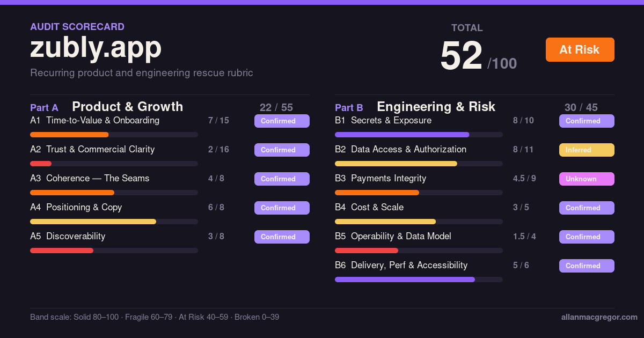Click the A3 Coherence — The Seams label
This screenshot has width=644, height=338.
(90, 179)
